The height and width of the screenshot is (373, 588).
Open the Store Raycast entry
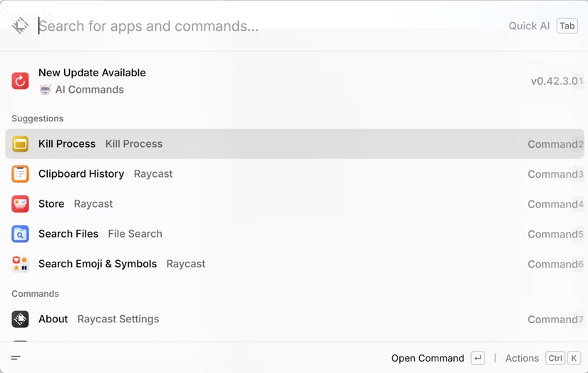point(285,204)
